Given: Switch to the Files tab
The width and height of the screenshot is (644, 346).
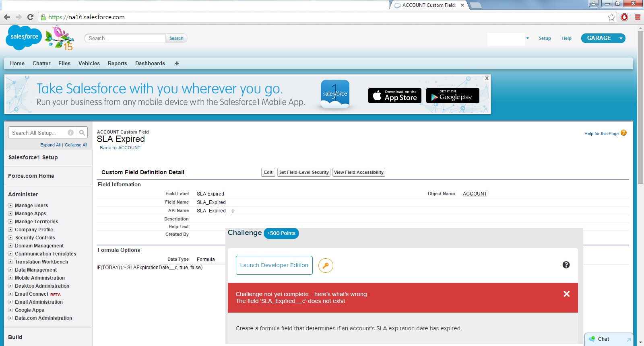Looking at the screenshot, I should point(64,63).
